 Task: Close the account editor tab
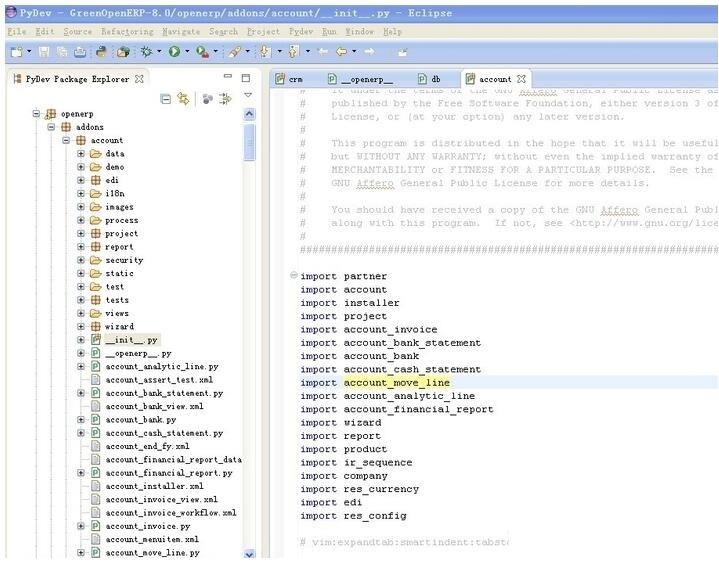[521, 79]
